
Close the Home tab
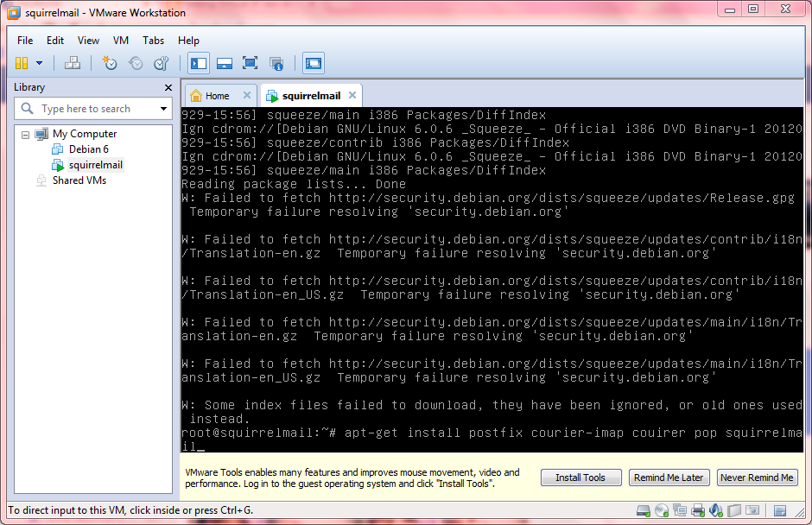click(247, 95)
